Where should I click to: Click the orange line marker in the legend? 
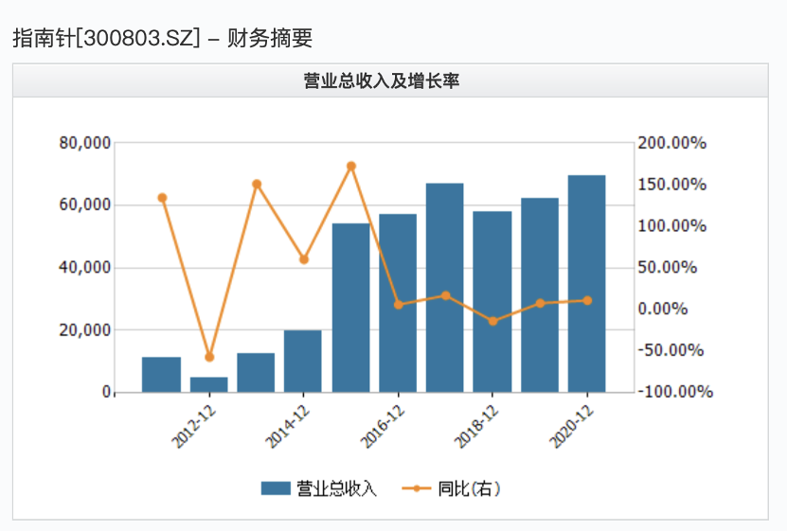pos(416,488)
